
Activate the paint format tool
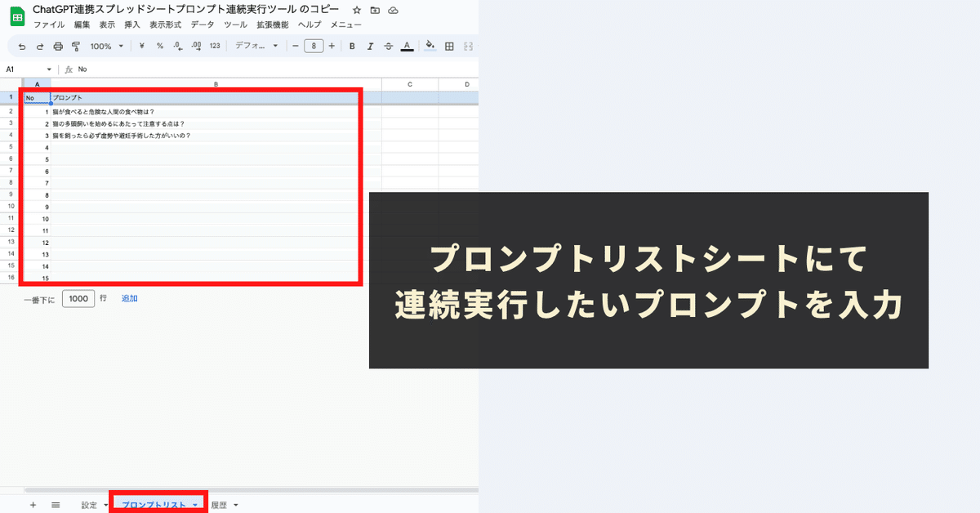[76, 47]
